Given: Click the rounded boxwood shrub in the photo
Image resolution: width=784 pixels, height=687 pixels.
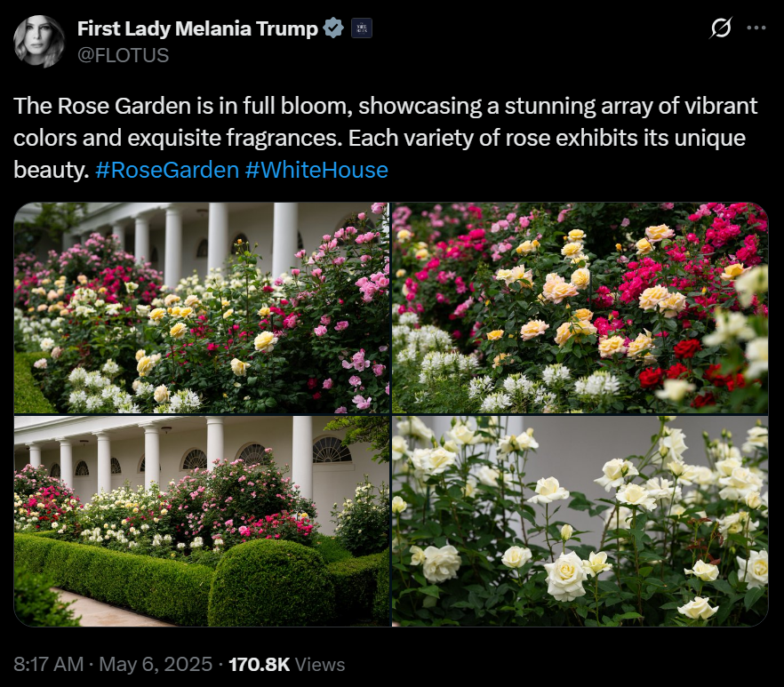Looking at the screenshot, I should 270,582.
